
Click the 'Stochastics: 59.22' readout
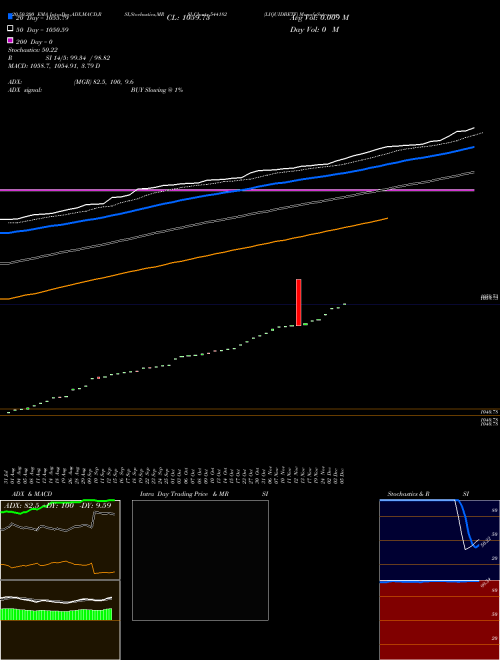(33, 50)
